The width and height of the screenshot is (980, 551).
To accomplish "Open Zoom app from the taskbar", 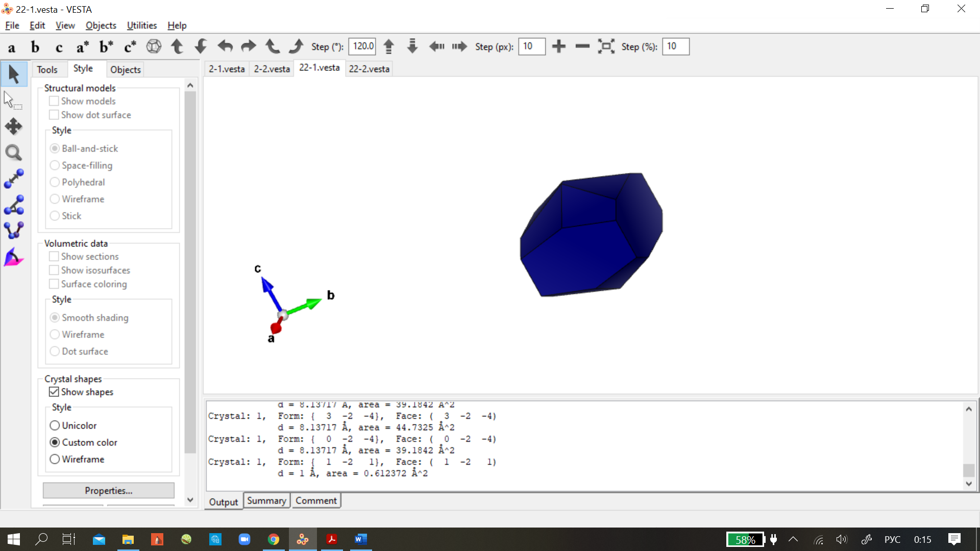I will pos(244,539).
